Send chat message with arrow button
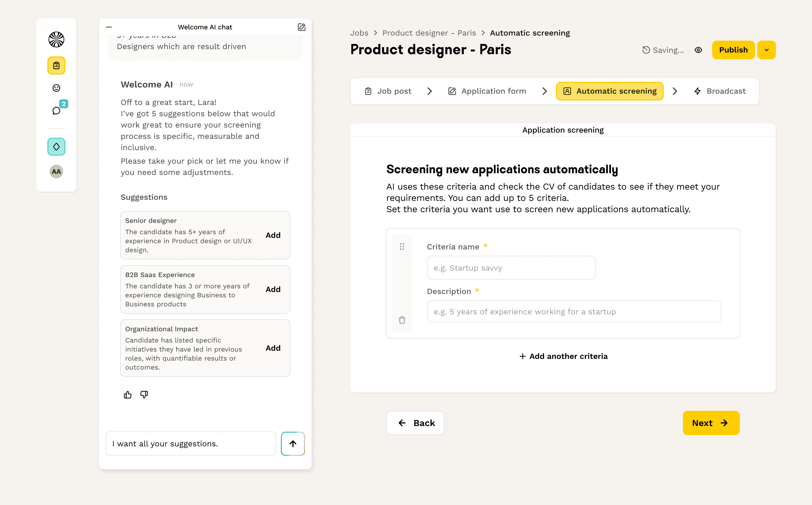 click(293, 443)
